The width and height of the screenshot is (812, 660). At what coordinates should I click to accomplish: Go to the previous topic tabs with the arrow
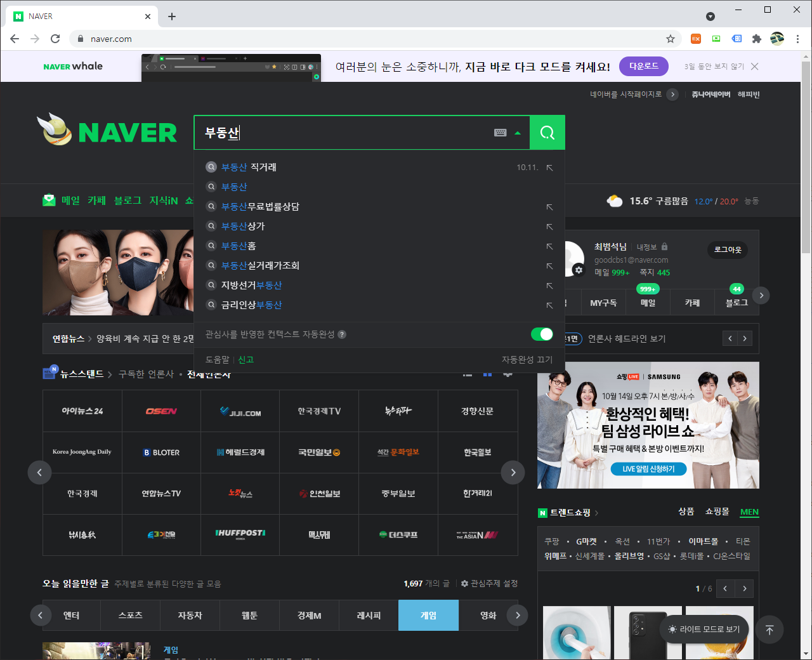[41, 615]
